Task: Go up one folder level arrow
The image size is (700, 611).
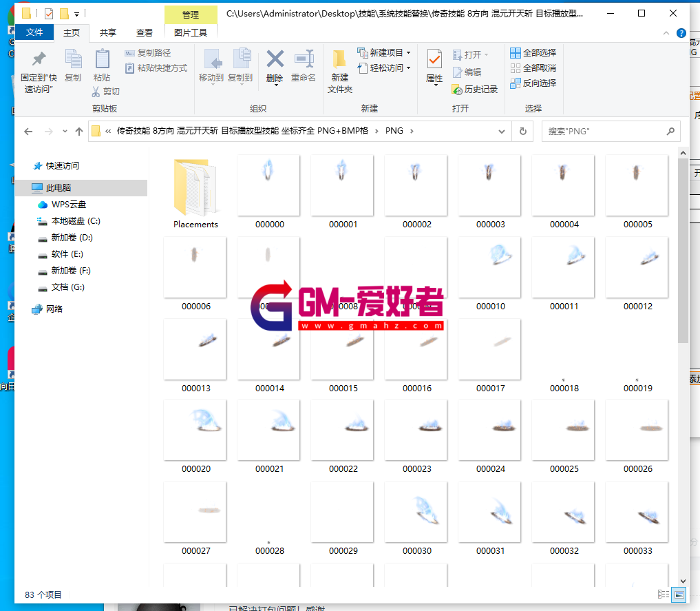Action: pyautogui.click(x=79, y=132)
